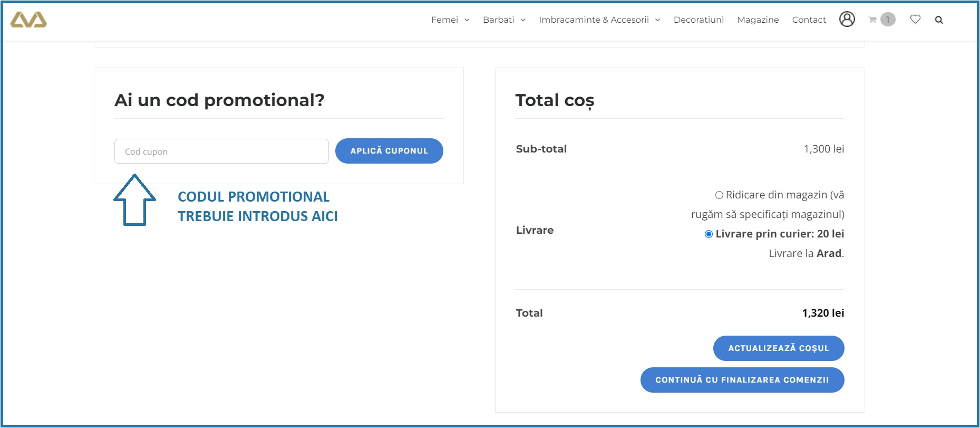
Task: Open the Imbracaminte & Accesorii menu
Action: coord(594,20)
